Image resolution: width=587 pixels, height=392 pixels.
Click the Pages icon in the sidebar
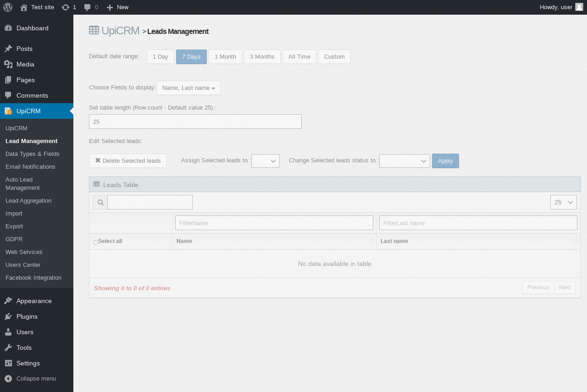pyautogui.click(x=8, y=80)
